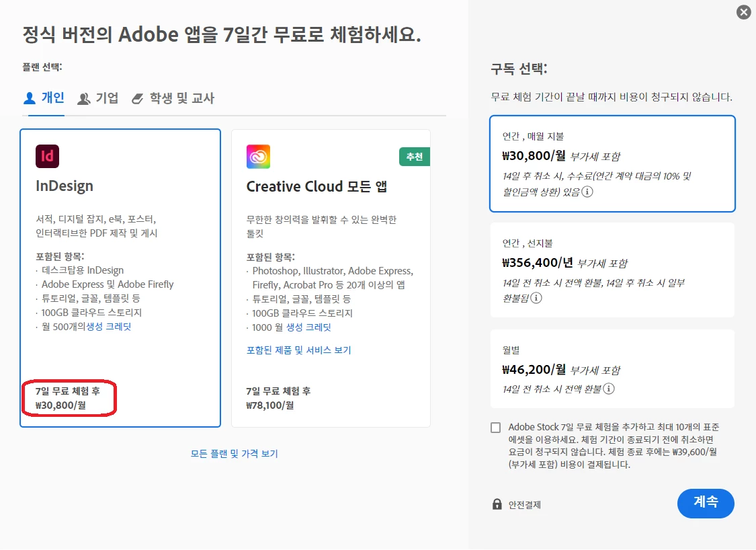Click Adobe Express 및 Adobe Firefly list item

(x=108, y=284)
